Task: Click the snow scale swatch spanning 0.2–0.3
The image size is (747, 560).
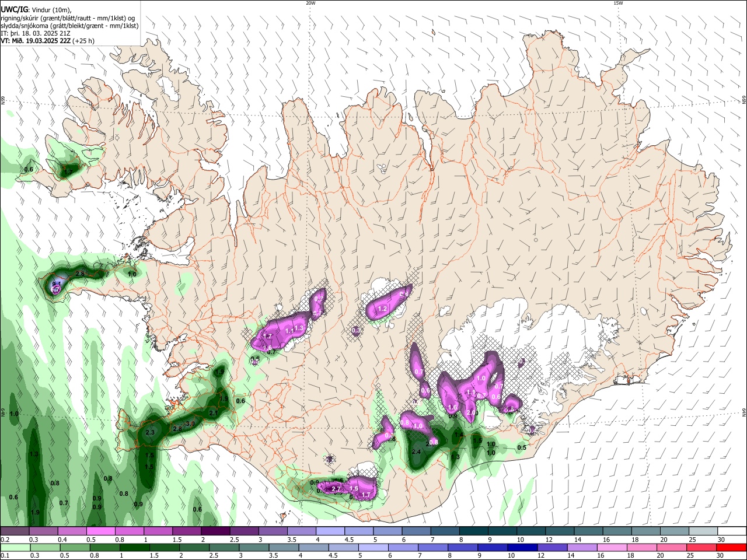Action: 15,531
